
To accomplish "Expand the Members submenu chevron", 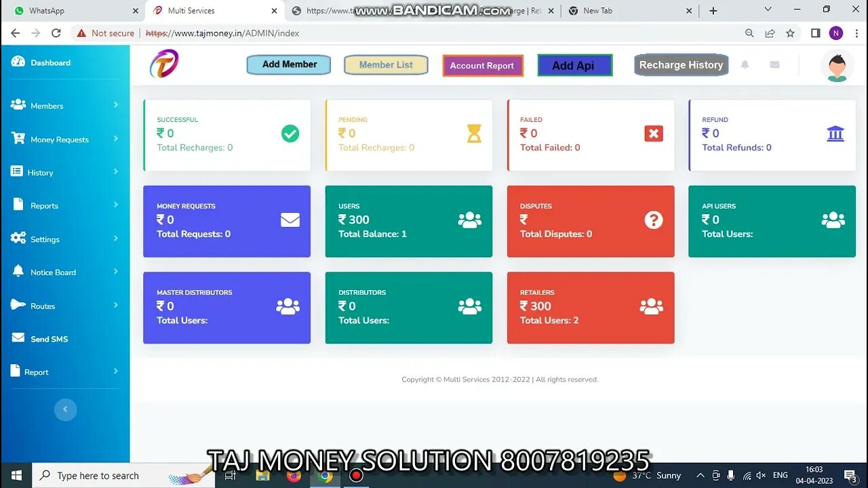I will coord(116,104).
